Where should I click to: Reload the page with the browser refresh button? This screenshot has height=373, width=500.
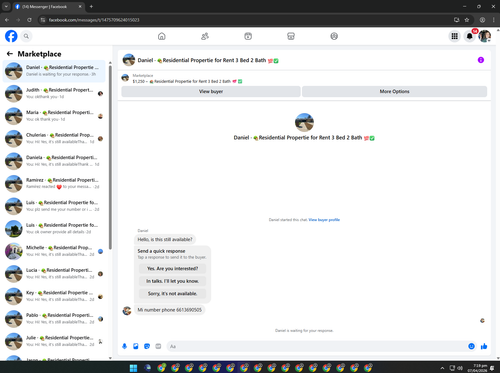coord(29,20)
